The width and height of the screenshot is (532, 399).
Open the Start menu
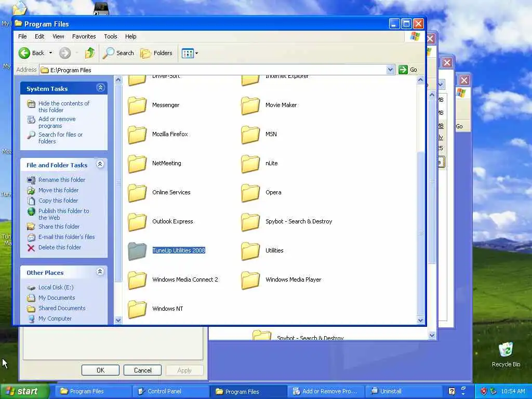pyautogui.click(x=25, y=392)
